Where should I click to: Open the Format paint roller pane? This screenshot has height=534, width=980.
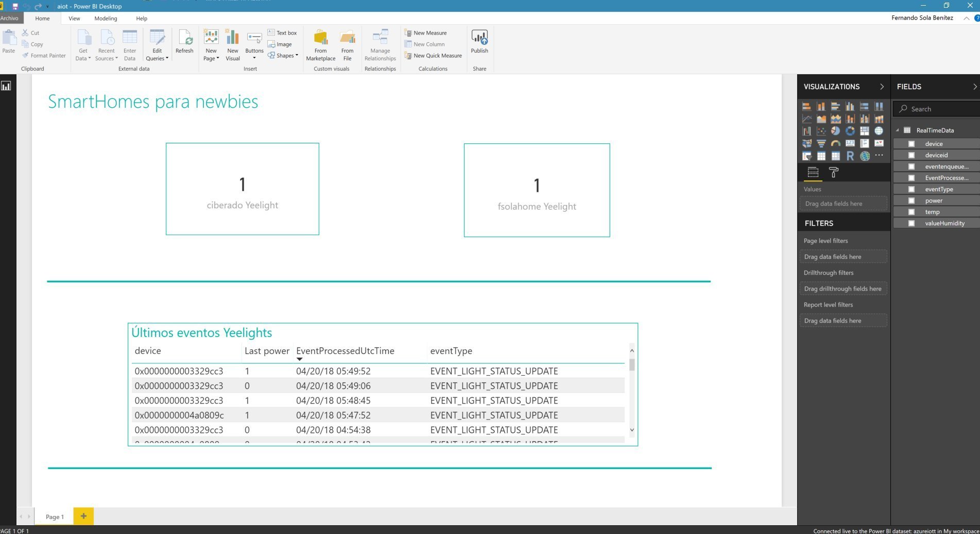pos(833,173)
